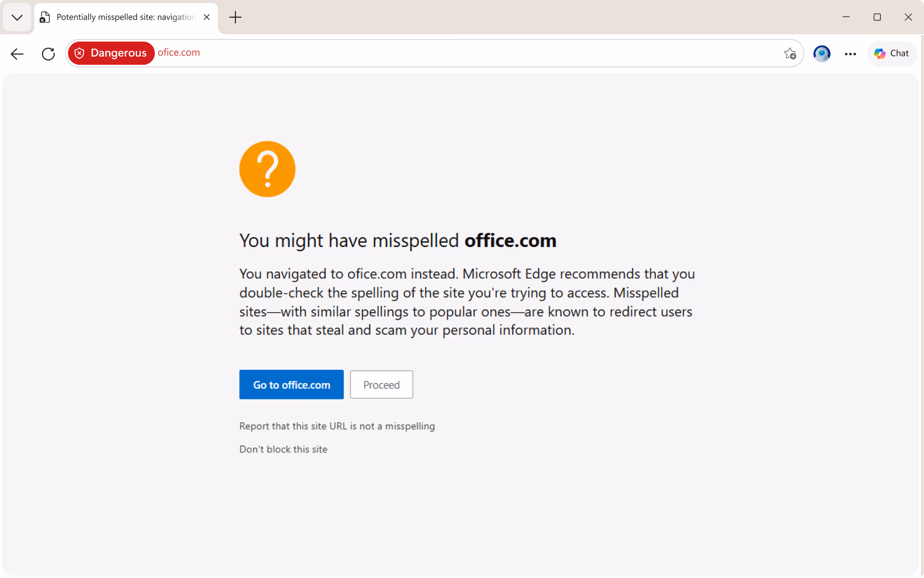Maximize the browser window
The image size is (924, 578).
pyautogui.click(x=877, y=17)
